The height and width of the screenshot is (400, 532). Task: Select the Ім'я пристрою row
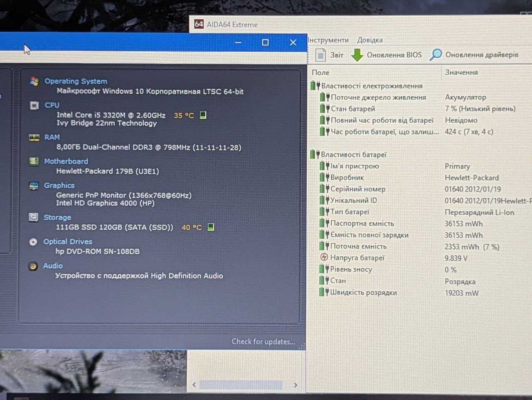click(x=420, y=166)
